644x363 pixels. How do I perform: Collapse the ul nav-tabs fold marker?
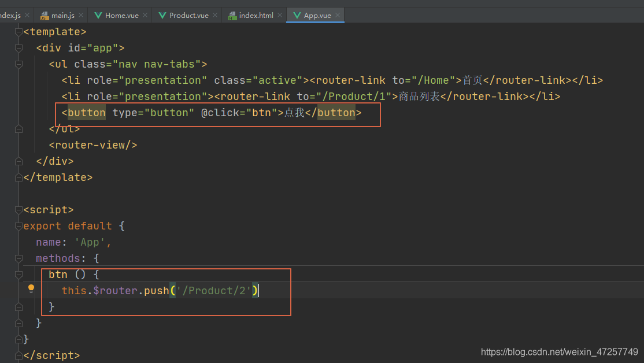click(18, 64)
